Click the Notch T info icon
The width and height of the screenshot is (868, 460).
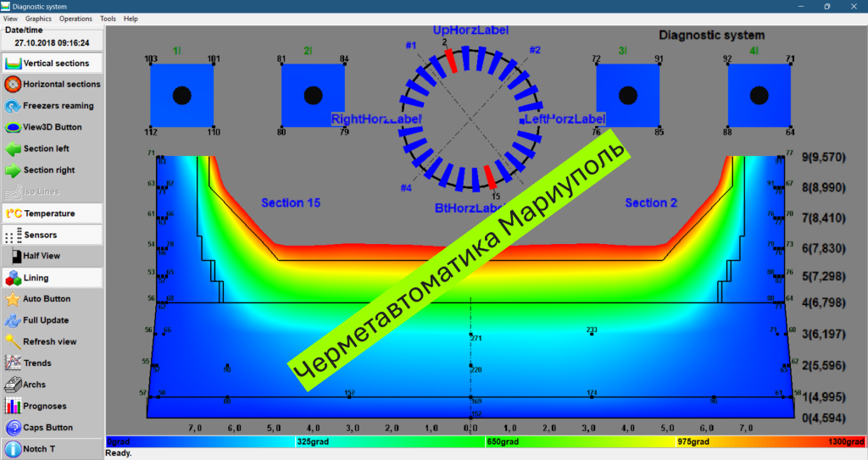tap(13, 449)
